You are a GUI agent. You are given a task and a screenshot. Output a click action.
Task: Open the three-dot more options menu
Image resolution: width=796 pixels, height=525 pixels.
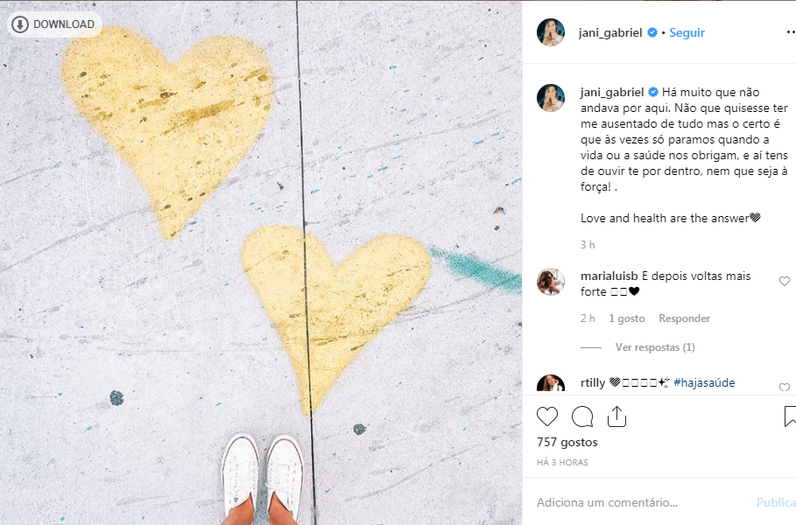(791, 32)
